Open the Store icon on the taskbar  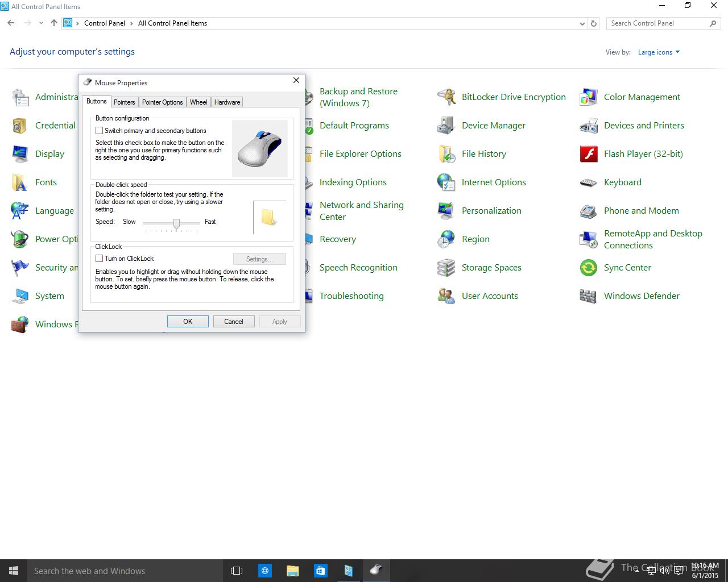320,571
